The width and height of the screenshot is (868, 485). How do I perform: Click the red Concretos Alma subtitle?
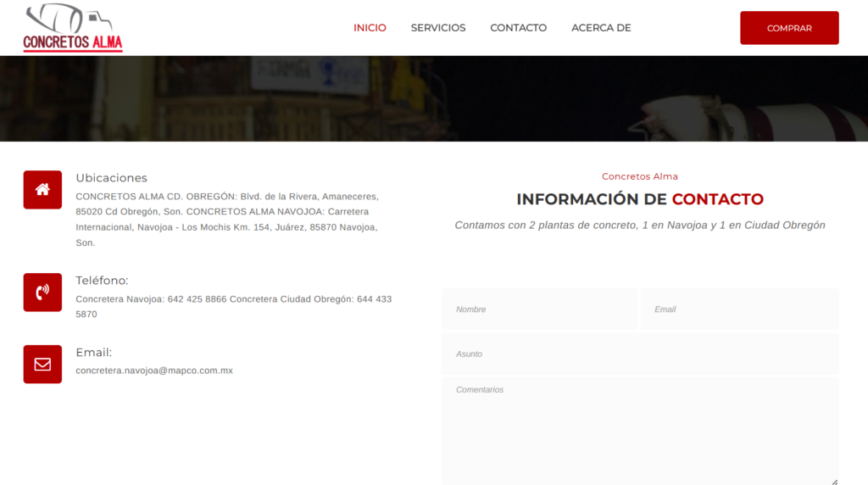click(x=640, y=176)
